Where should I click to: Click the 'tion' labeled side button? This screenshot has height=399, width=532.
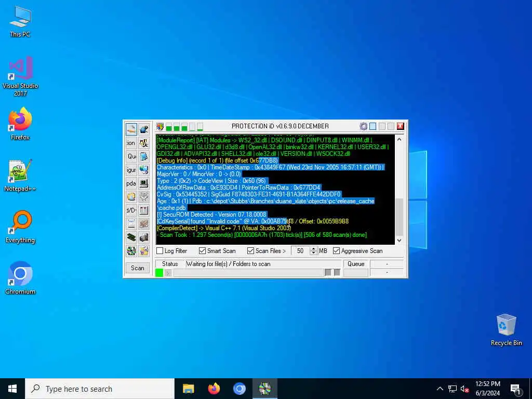[131, 143]
